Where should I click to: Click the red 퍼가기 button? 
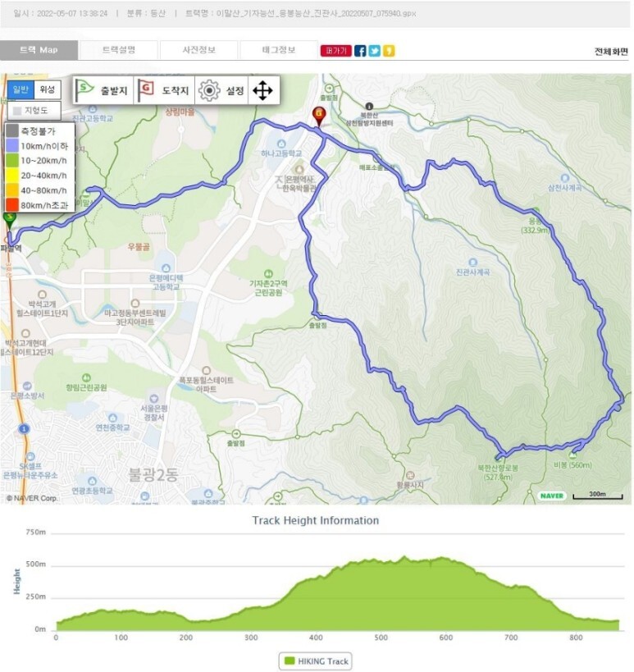[x=335, y=51]
